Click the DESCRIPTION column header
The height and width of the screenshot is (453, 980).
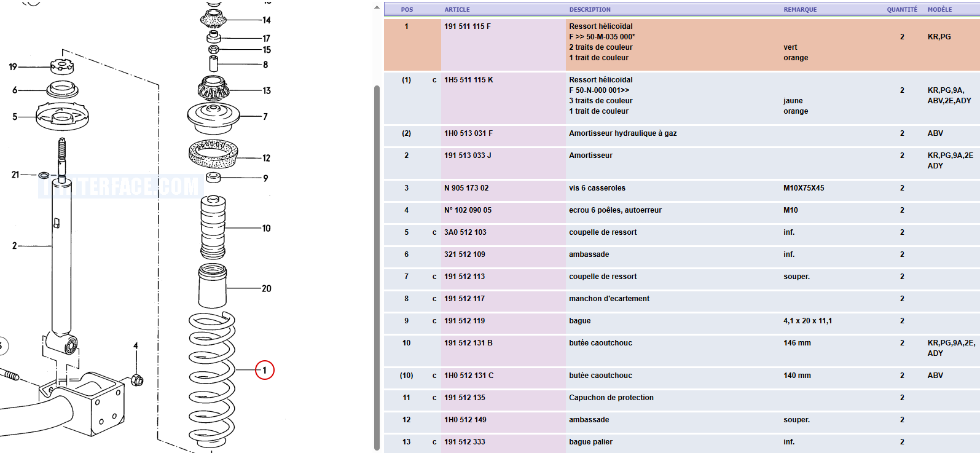pyautogui.click(x=590, y=10)
